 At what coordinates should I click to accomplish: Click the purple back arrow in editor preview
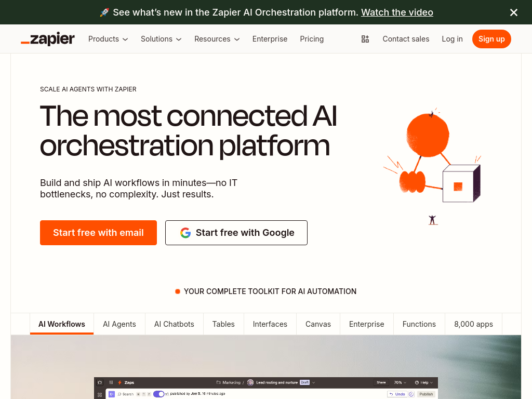(x=112, y=394)
